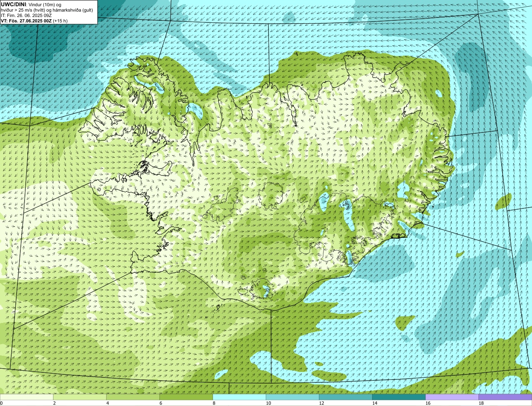Click the 12–14 m/s teal legend band
Image resolution: width=532 pixels, height=406 pixels.
(346, 397)
